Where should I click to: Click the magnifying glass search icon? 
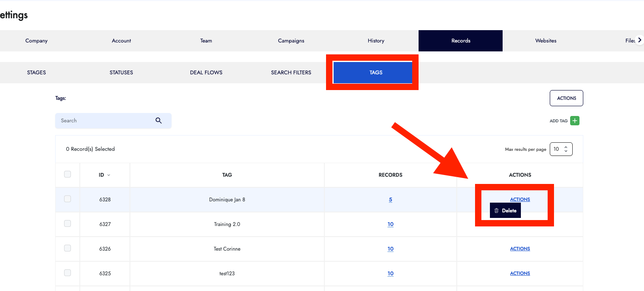coord(159,121)
